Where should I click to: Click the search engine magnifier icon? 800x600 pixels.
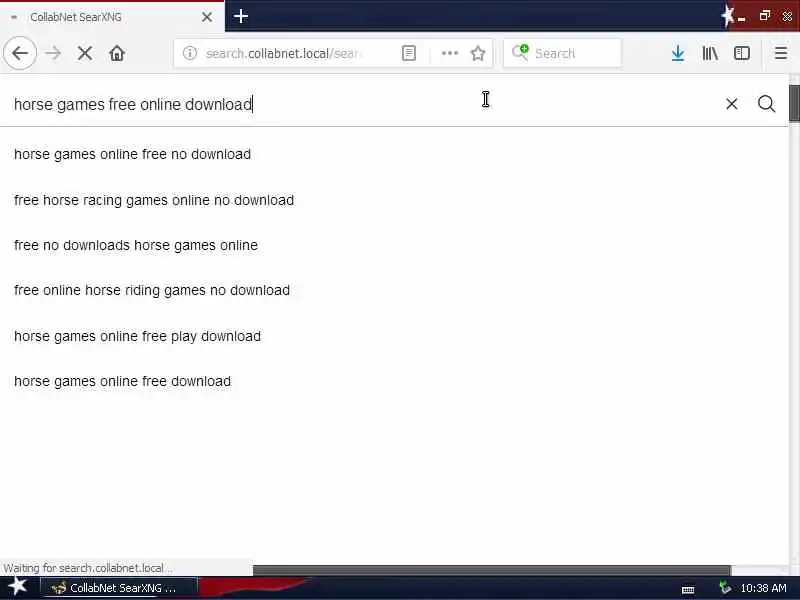click(x=520, y=53)
